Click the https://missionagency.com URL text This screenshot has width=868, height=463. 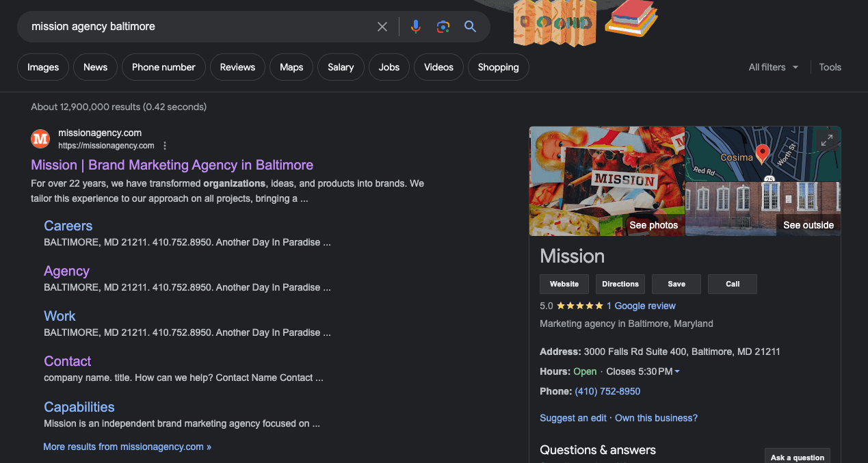pos(106,146)
